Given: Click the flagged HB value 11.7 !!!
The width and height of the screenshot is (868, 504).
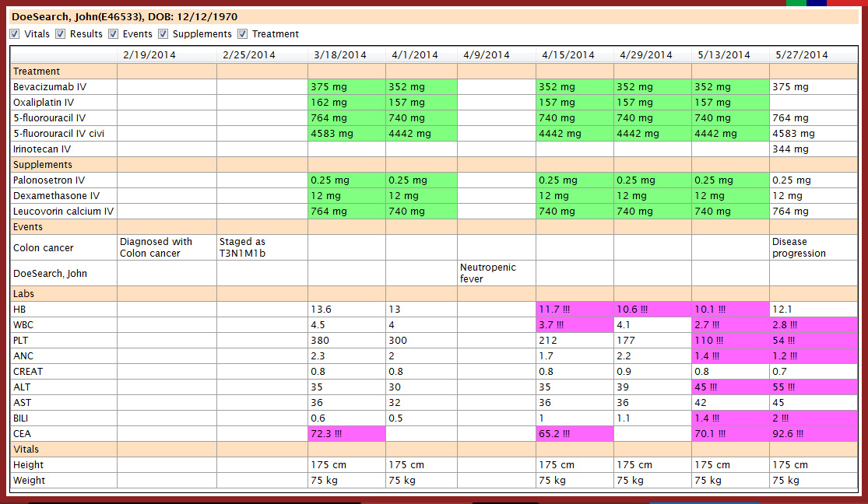Looking at the screenshot, I should click(575, 310).
